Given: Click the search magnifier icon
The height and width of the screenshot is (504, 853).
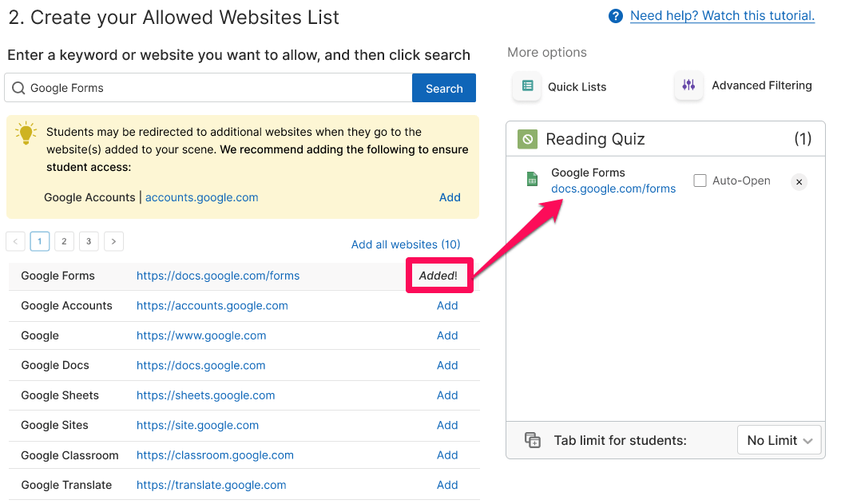Looking at the screenshot, I should point(18,88).
